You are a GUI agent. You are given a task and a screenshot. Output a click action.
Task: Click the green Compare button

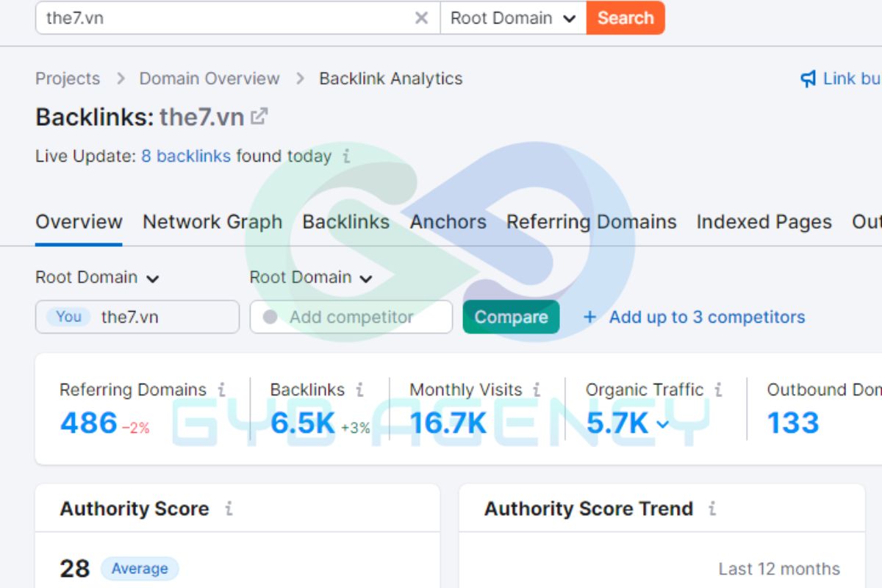[511, 317]
